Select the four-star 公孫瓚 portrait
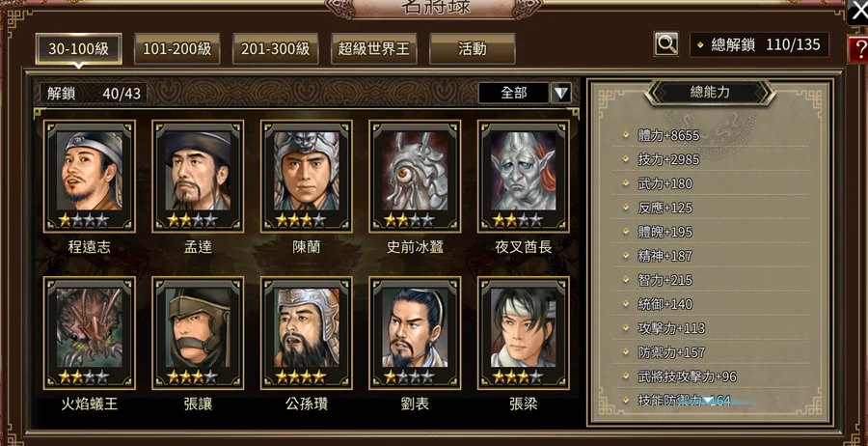The width and height of the screenshot is (868, 446). click(306, 333)
